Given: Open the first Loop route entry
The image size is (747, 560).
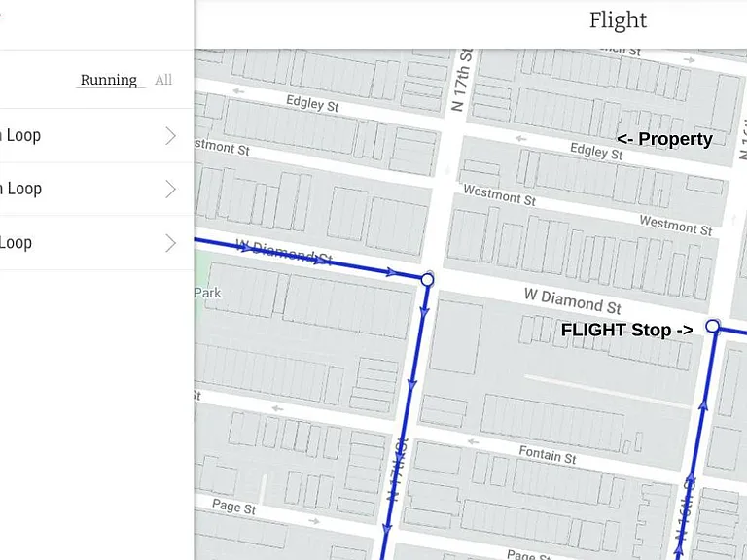Looking at the screenshot, I should pyautogui.click(x=96, y=136).
